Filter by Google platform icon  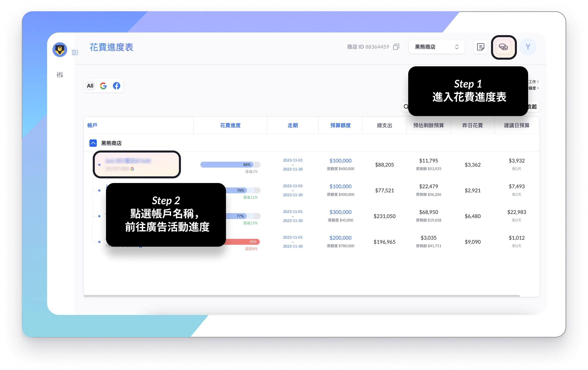(x=103, y=86)
